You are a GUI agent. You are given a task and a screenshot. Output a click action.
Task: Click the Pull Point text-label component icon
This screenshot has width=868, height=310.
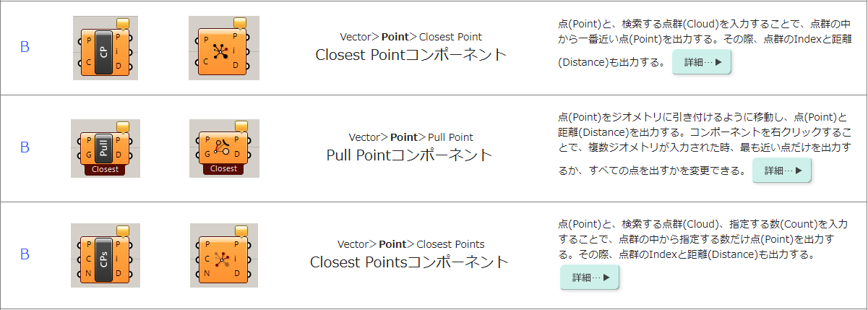105,148
